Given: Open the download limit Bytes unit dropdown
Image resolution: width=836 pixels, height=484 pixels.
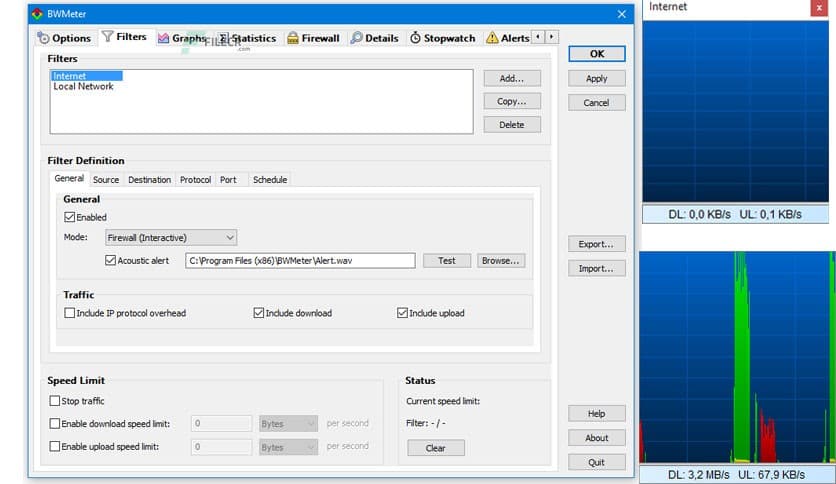Looking at the screenshot, I should [288, 424].
